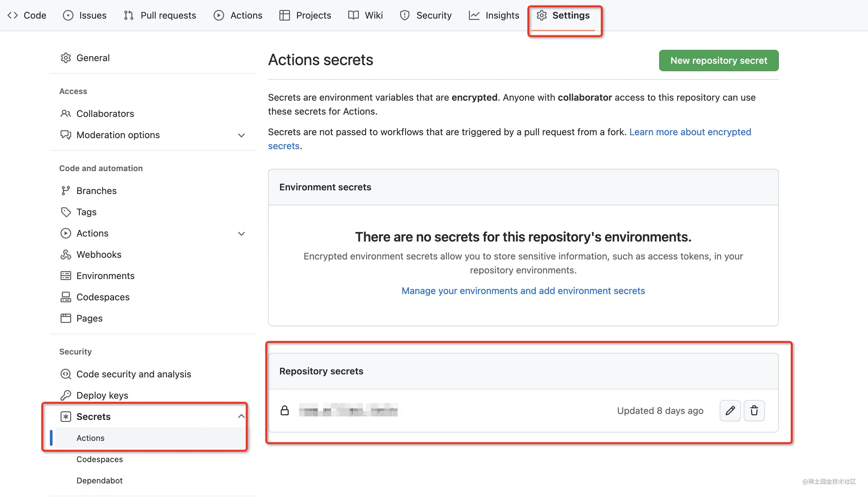Open Learn more about encrypted secrets link
This screenshot has width=868, height=497.
point(690,132)
